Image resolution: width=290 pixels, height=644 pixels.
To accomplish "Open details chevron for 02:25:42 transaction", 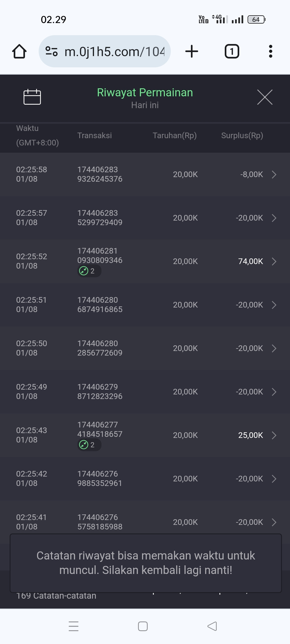I will (x=274, y=479).
